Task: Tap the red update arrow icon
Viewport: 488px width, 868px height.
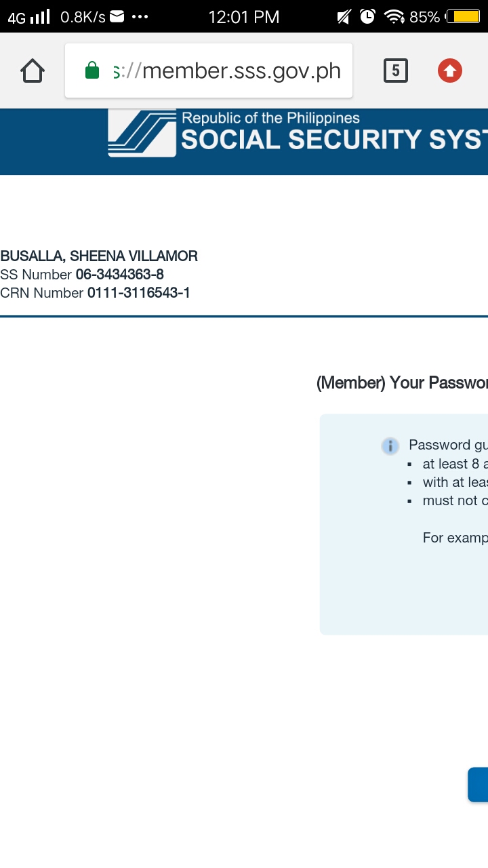Action: pyautogui.click(x=450, y=71)
